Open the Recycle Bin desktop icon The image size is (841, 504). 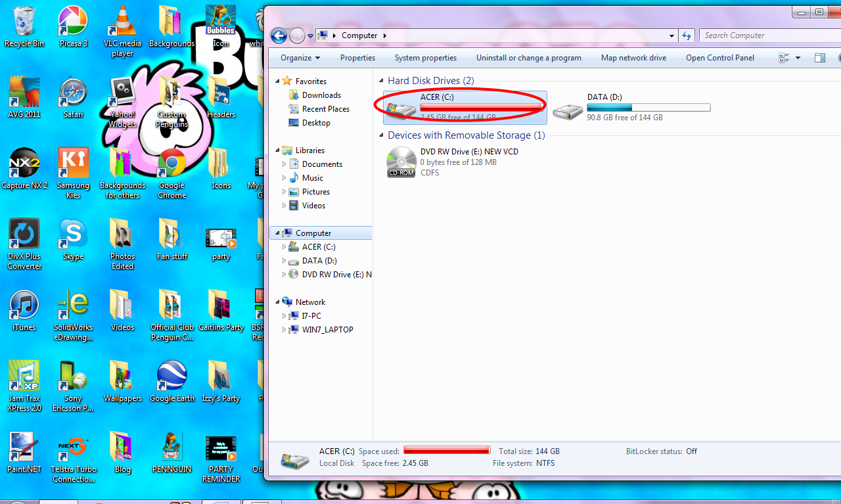click(24, 28)
